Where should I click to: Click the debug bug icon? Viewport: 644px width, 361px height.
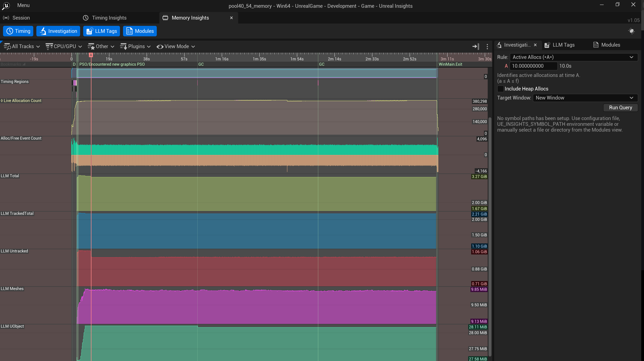click(x=631, y=31)
